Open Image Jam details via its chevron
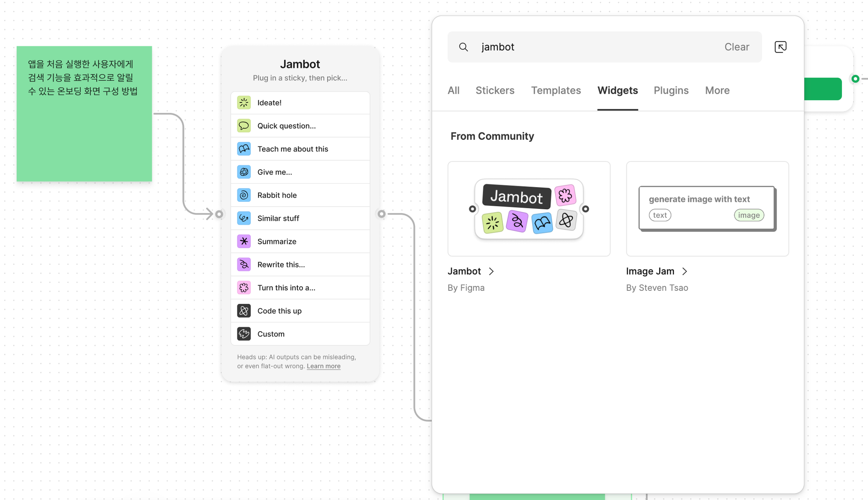 click(684, 271)
